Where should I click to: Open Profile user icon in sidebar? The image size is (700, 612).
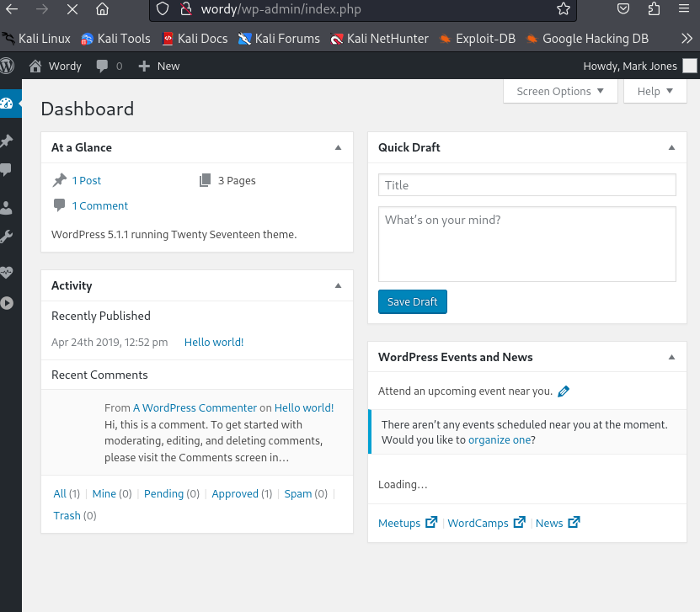6,208
